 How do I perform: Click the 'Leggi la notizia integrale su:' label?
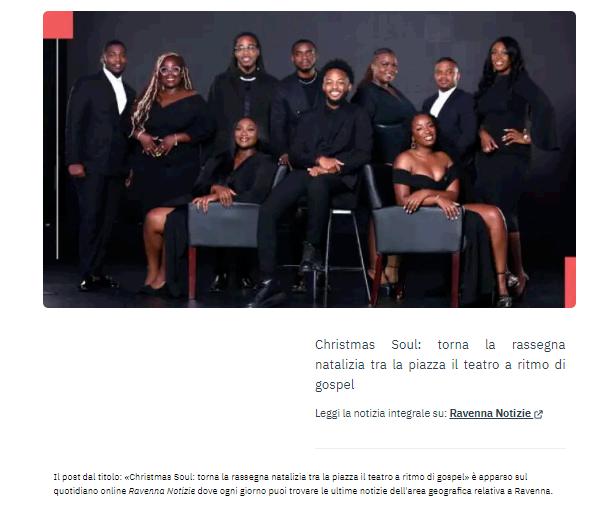coord(380,413)
